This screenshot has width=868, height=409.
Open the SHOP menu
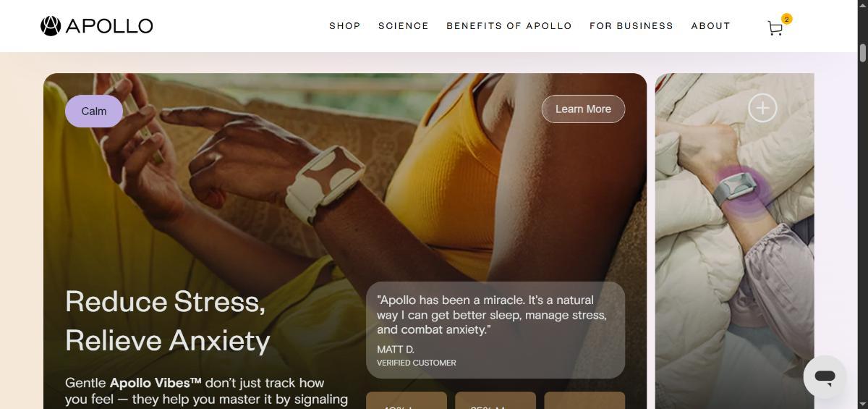tap(345, 25)
